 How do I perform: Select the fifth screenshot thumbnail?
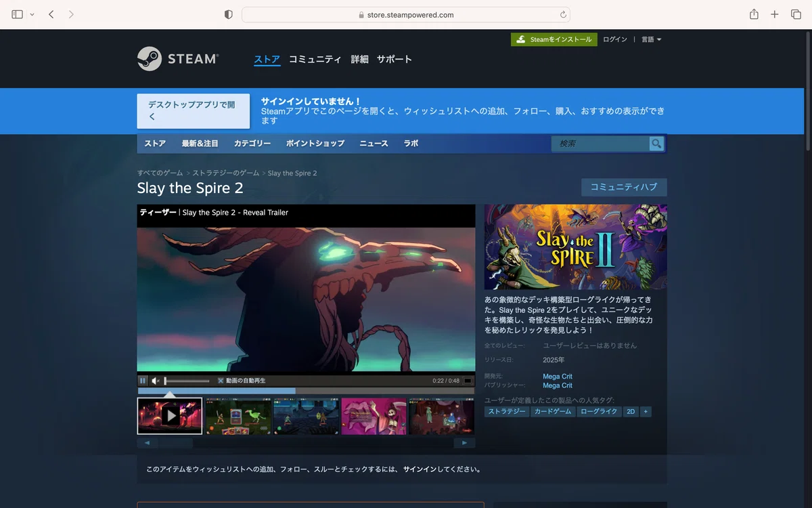tap(441, 416)
